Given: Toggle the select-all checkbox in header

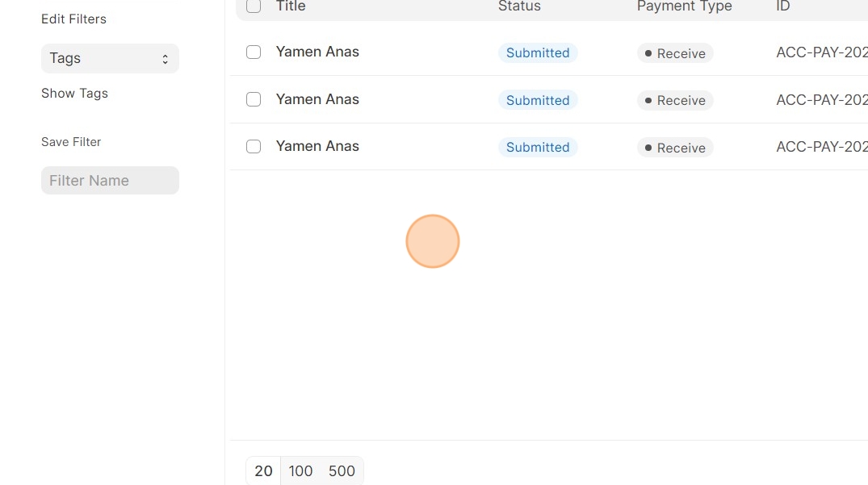Looking at the screenshot, I should [x=254, y=6].
